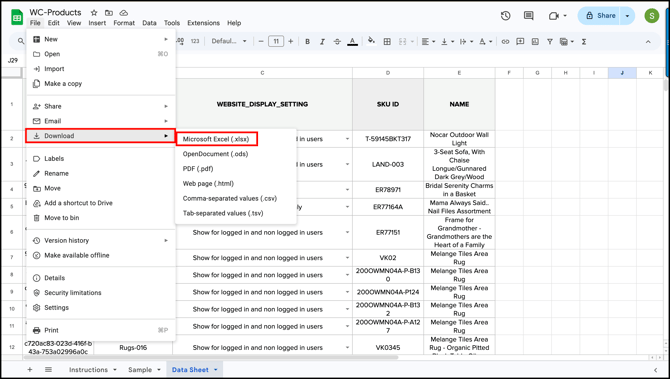Open the text color picker
The width and height of the screenshot is (670, 379).
click(x=352, y=41)
